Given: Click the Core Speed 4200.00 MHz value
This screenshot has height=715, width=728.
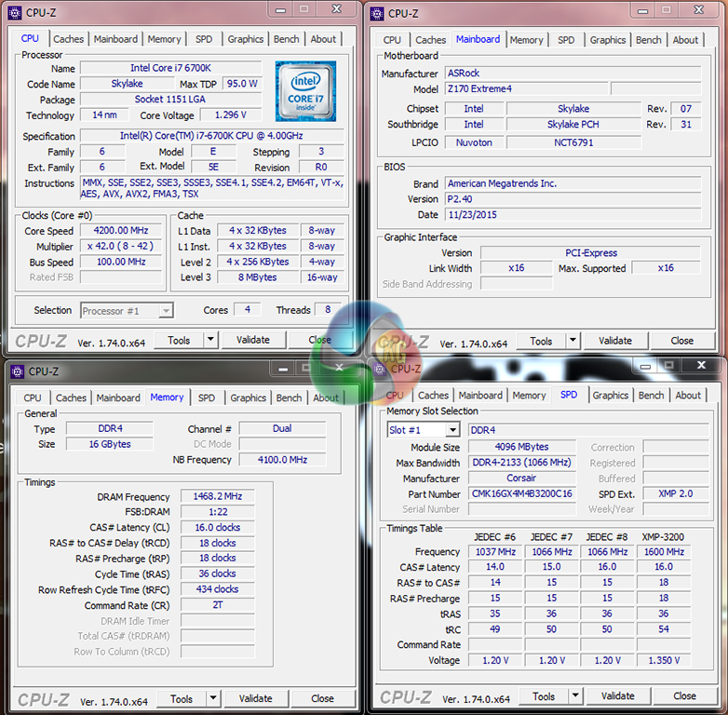Looking at the screenshot, I should (x=121, y=231).
